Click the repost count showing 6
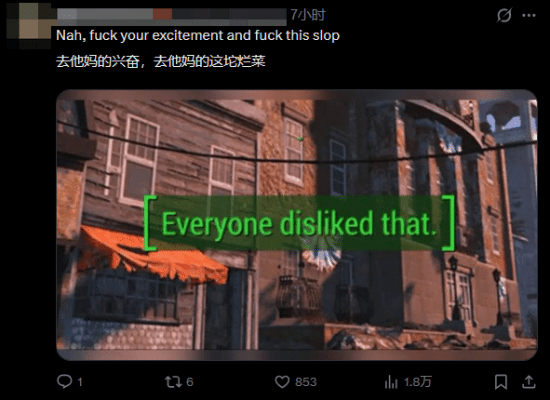The height and width of the screenshot is (400, 550). coord(190,382)
